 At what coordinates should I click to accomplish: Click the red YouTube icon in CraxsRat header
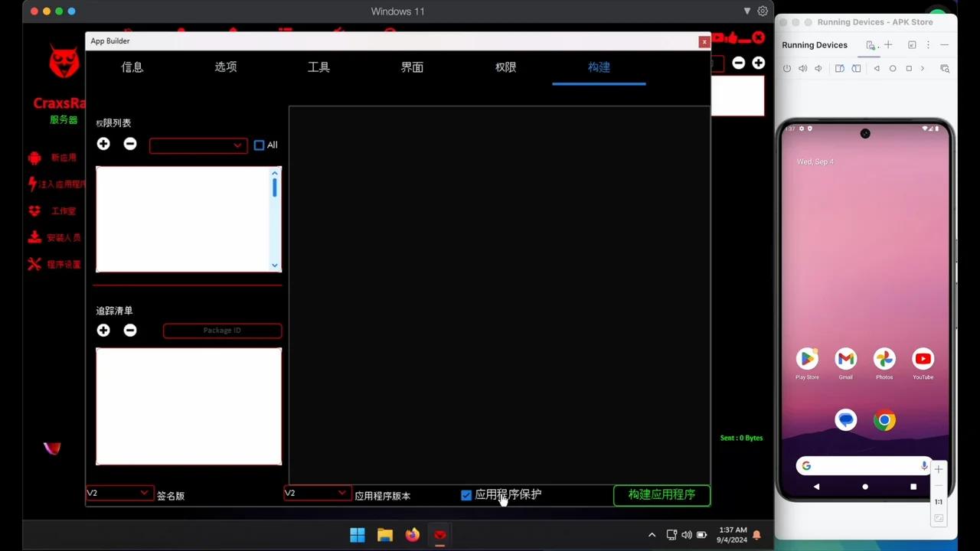point(718,37)
